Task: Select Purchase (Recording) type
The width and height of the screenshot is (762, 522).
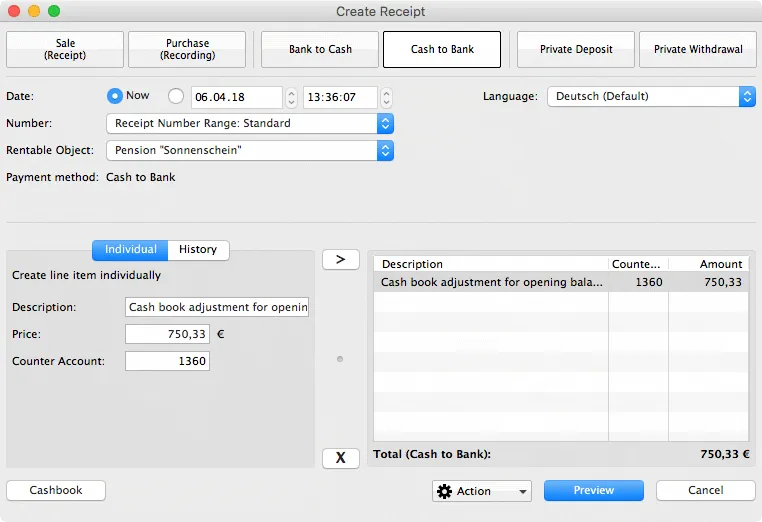Action: point(187,49)
